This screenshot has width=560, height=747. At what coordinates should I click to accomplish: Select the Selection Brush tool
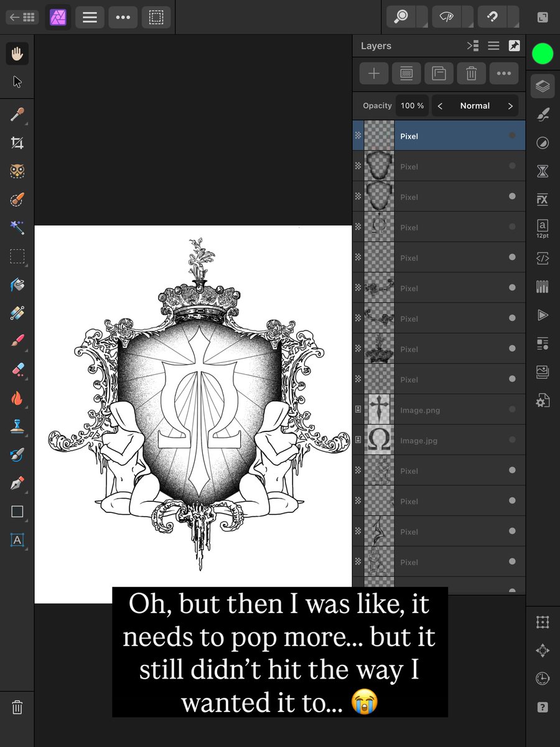click(x=17, y=200)
